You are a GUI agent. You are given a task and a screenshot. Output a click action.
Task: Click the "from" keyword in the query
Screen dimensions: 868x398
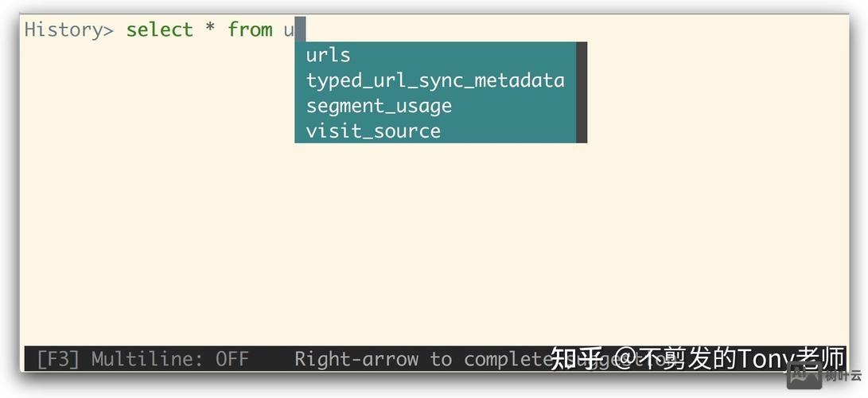[250, 30]
